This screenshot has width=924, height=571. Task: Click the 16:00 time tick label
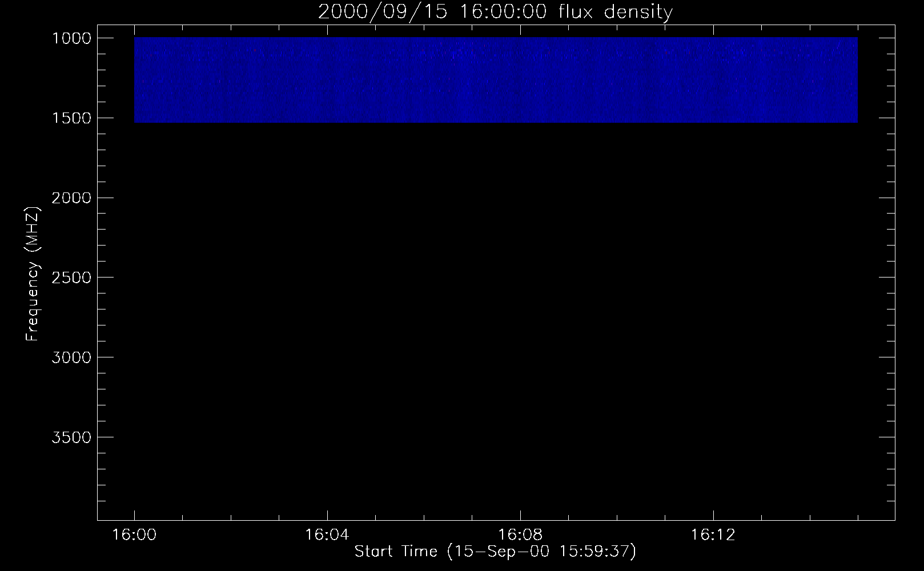(134, 535)
